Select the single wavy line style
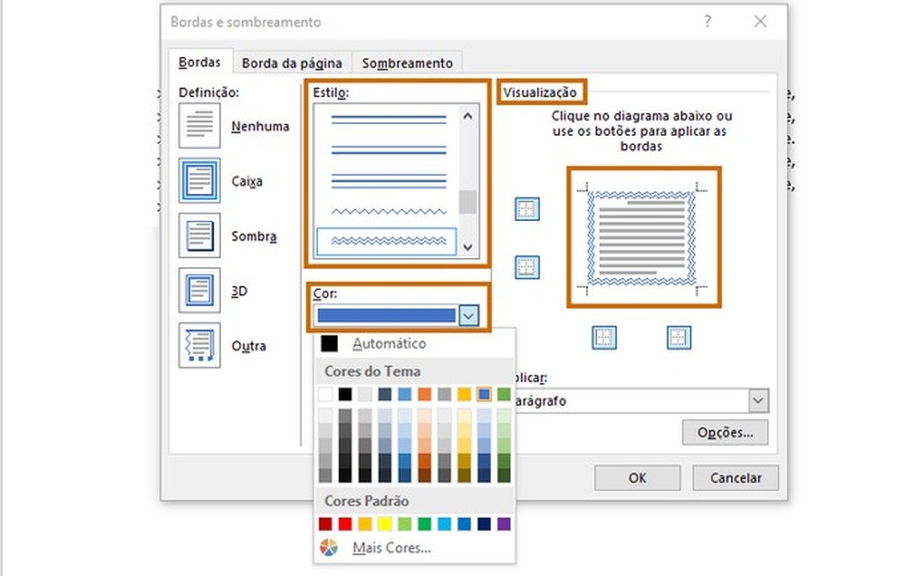This screenshot has height=576, width=924. (x=388, y=211)
